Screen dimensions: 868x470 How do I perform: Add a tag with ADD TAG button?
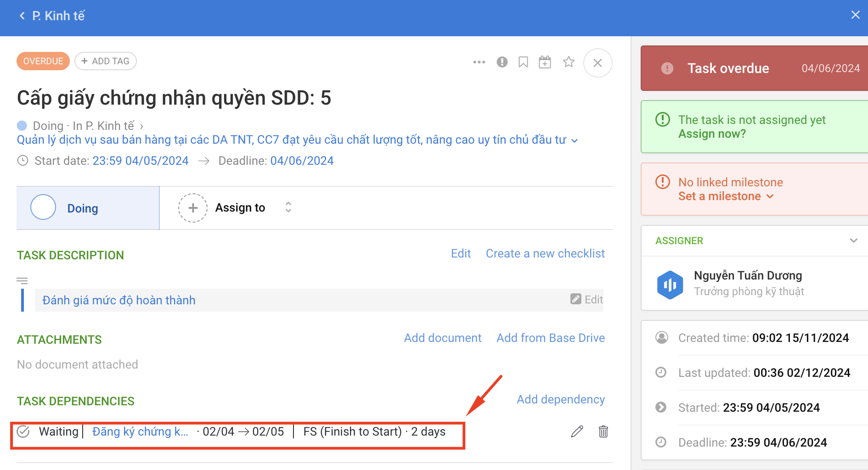[x=106, y=61]
